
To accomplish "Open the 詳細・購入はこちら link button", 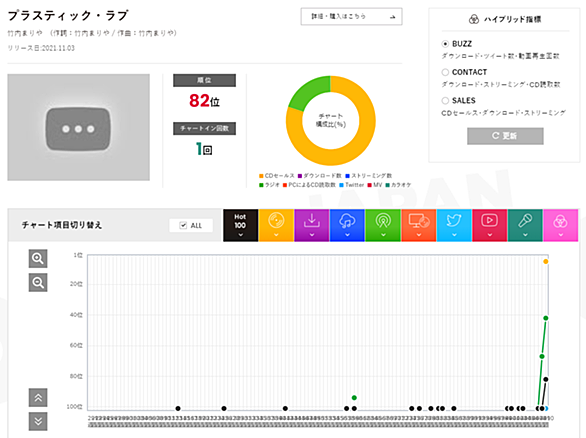I will point(351,16).
